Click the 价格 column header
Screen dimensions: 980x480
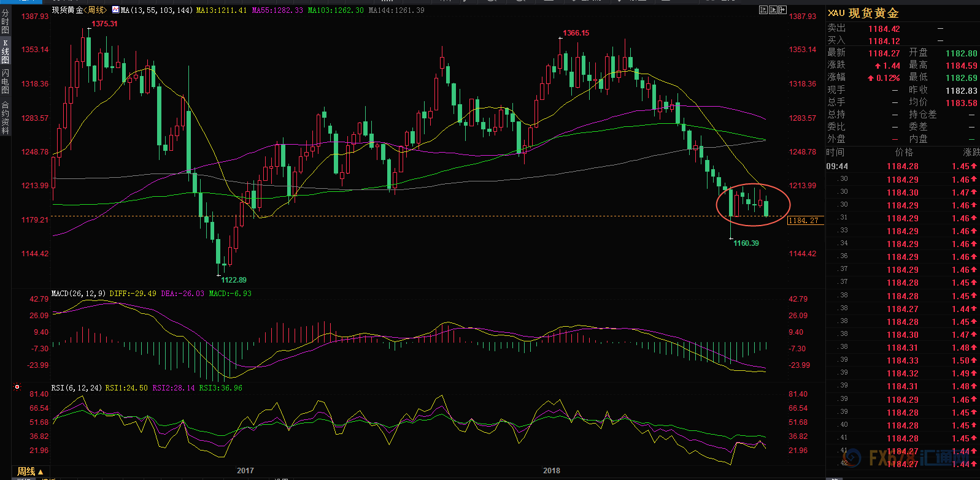pyautogui.click(x=904, y=152)
